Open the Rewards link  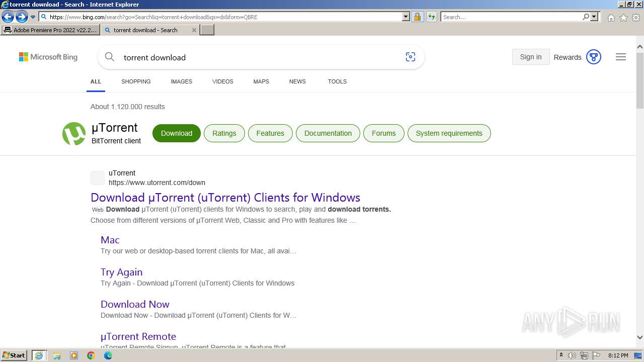568,57
